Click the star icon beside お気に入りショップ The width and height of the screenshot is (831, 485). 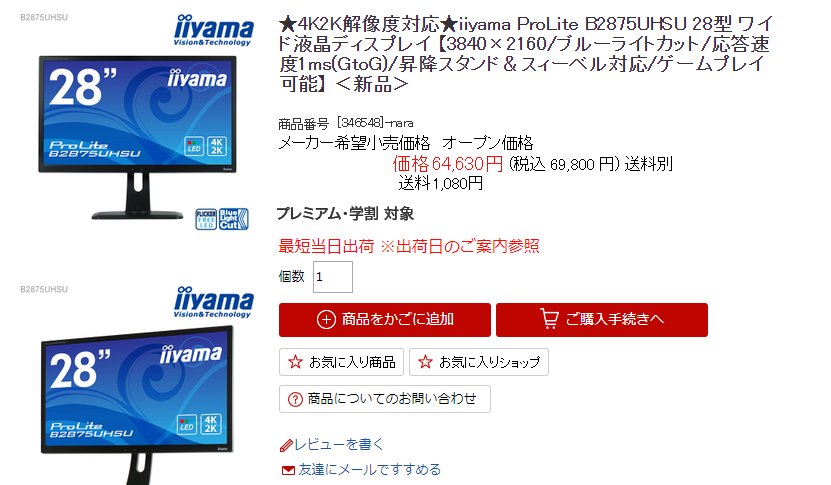(x=425, y=362)
